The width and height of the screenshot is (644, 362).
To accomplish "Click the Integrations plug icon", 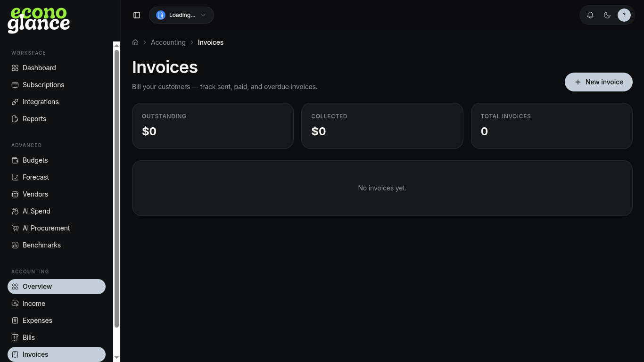I will click(15, 102).
